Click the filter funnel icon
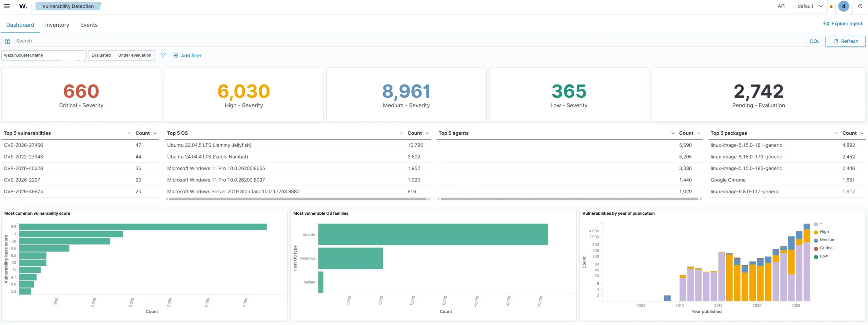Viewport: 868px width, 325px height. (x=163, y=55)
